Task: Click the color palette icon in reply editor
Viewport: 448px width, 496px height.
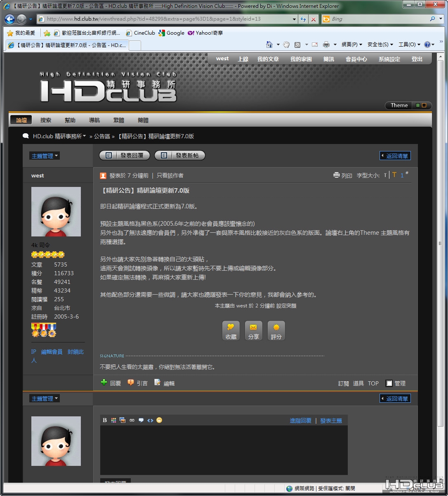Action: click(113, 420)
